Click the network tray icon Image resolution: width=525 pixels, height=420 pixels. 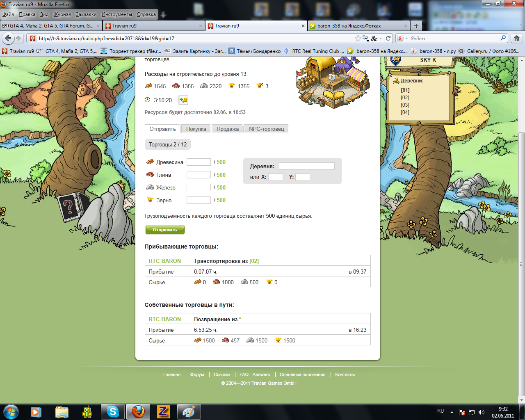[x=472, y=412]
